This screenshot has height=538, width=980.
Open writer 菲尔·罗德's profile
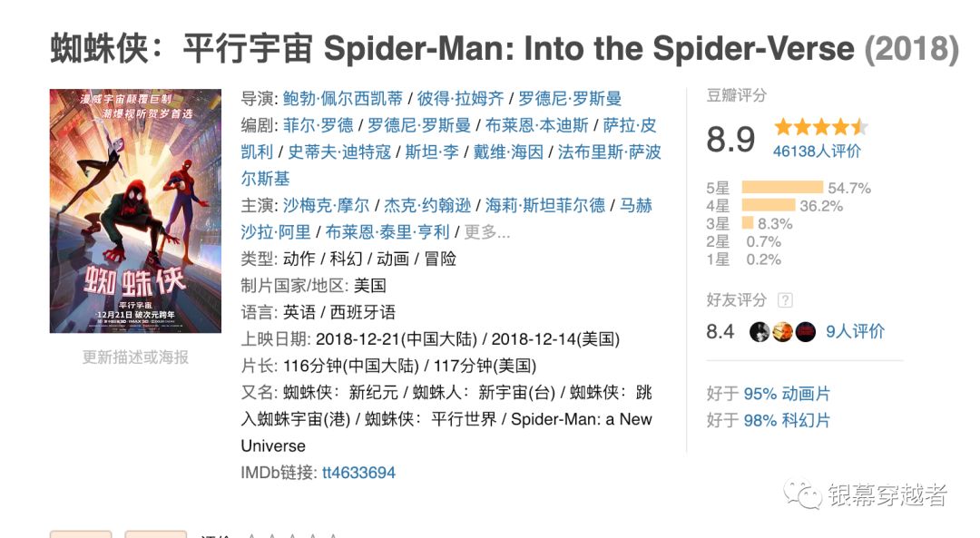point(318,125)
